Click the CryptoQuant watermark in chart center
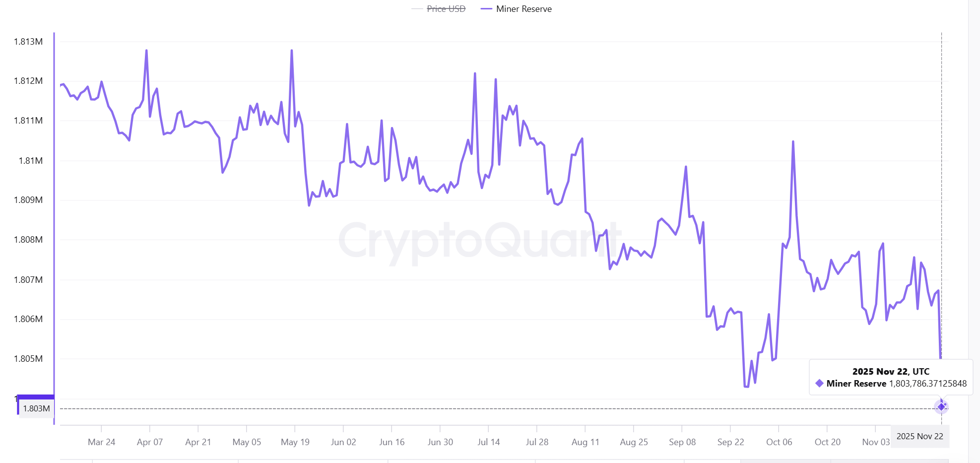 pyautogui.click(x=479, y=242)
